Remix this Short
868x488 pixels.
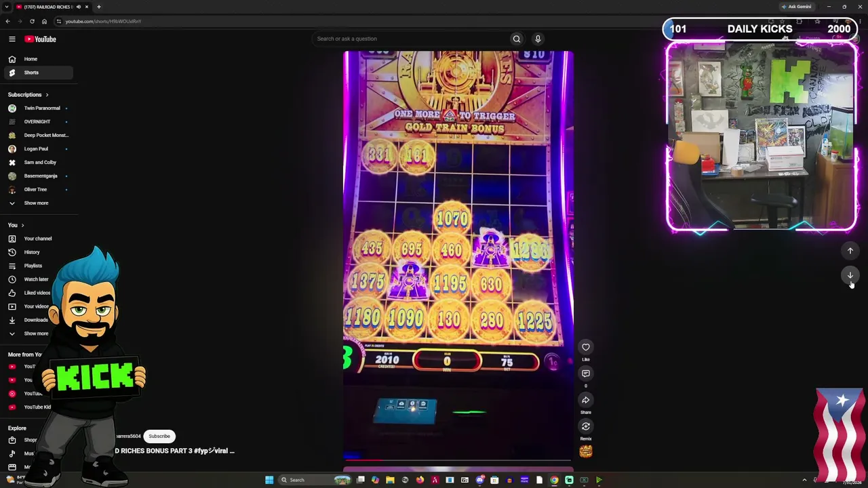[x=586, y=426]
